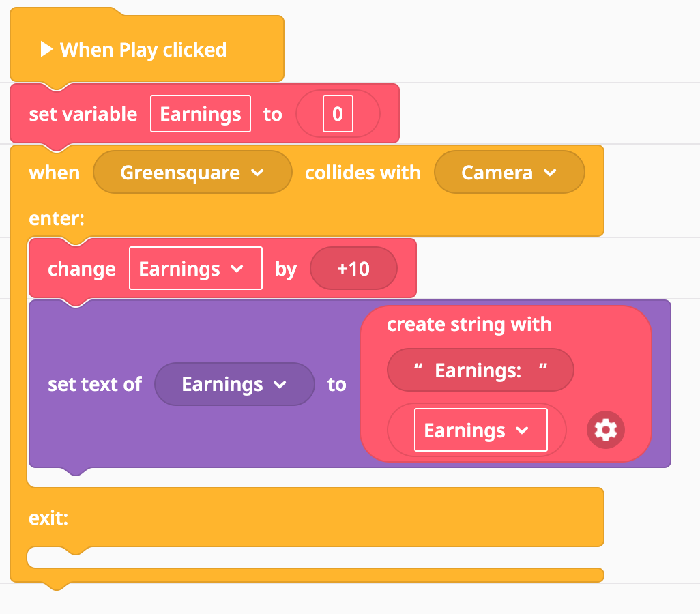
Task: Click the exit: section label
Action: (x=48, y=518)
